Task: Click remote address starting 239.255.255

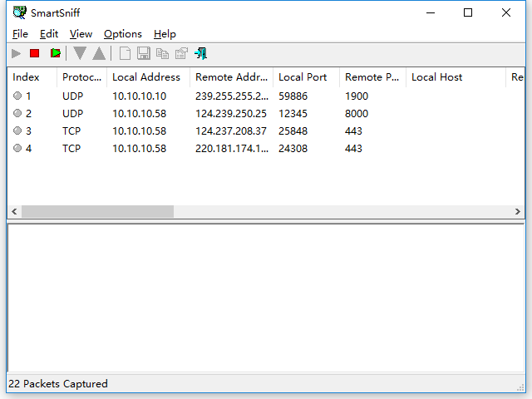Action: 232,96
